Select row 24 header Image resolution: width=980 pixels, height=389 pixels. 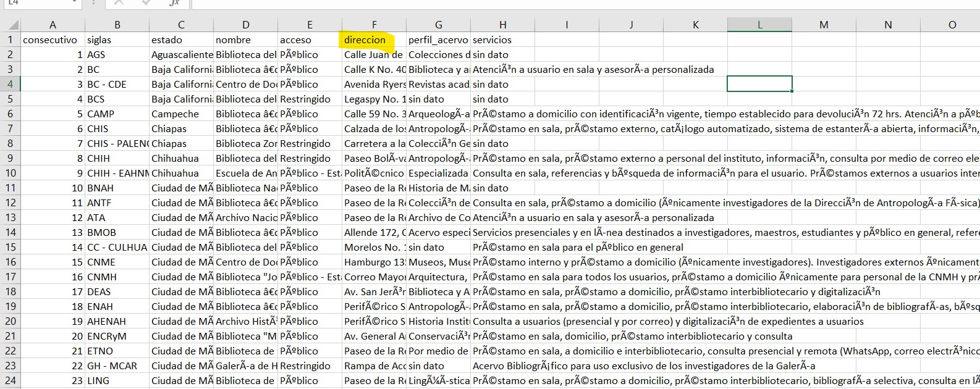pos(11,380)
